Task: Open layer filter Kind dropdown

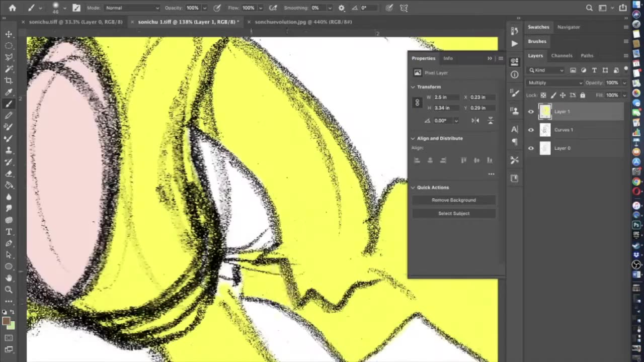Action: pos(546,70)
